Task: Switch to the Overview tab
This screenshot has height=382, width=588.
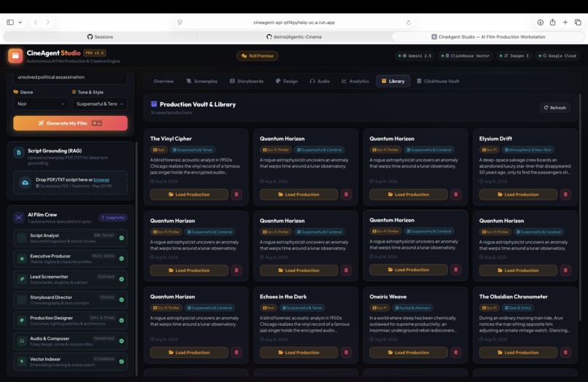Action: (x=163, y=81)
